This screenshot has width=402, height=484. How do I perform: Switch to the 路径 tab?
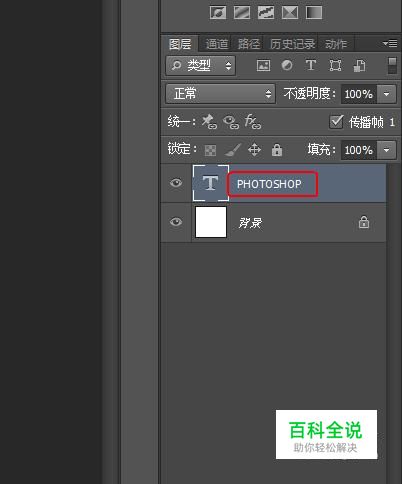249,44
